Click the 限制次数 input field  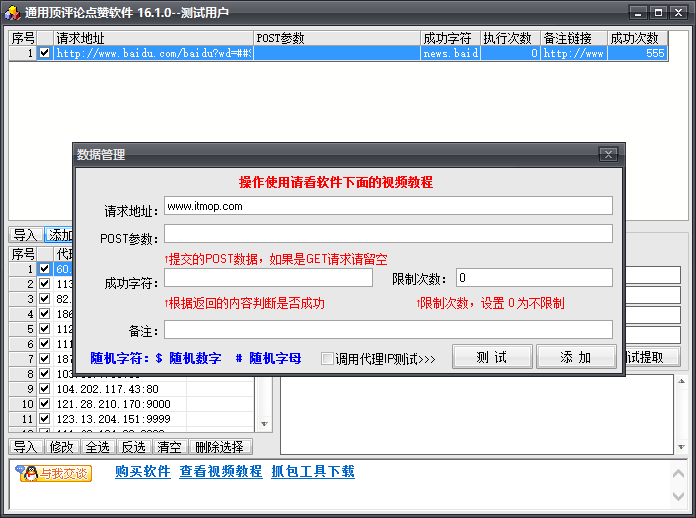534,278
